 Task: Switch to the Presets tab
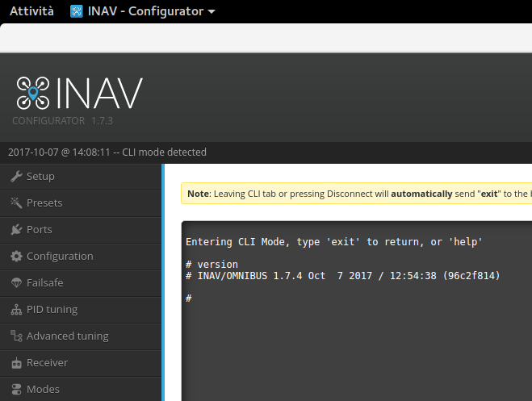point(81,203)
